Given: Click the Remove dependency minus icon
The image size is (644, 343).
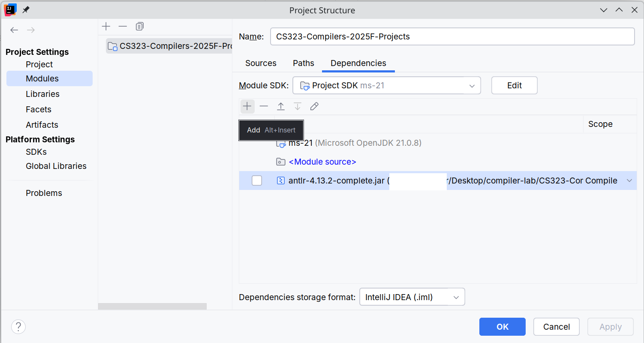Looking at the screenshot, I should (x=264, y=106).
